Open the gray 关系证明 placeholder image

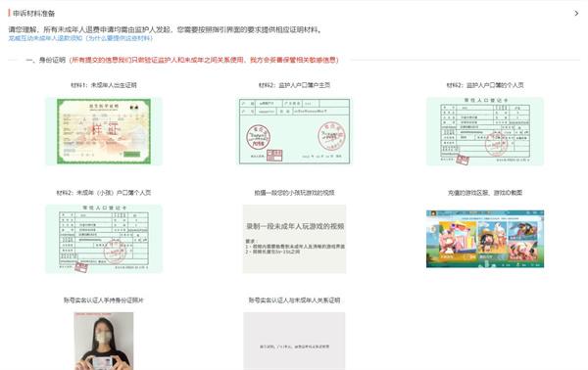point(294,341)
